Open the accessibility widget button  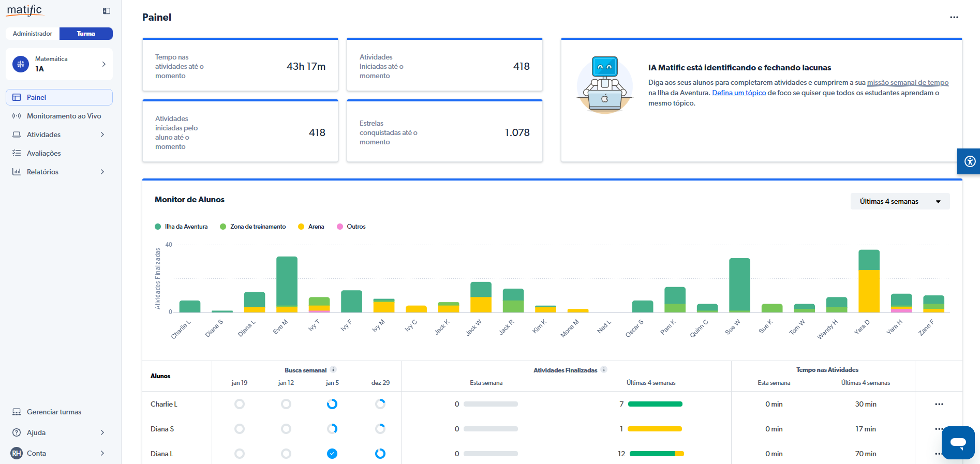(970, 161)
